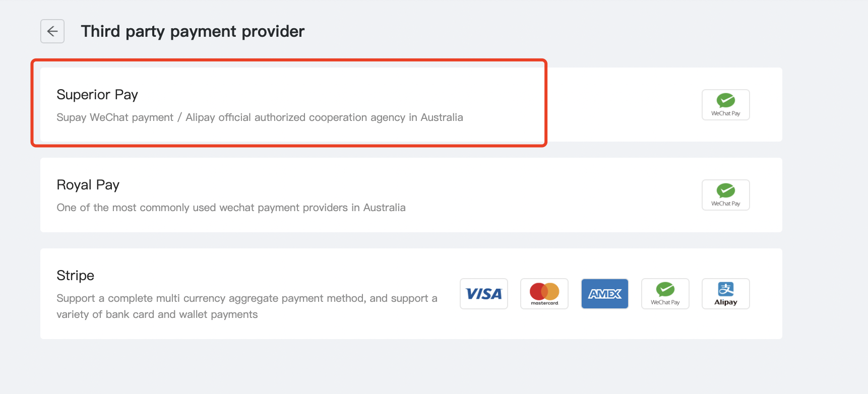Click Royal Pay provider description text

click(231, 208)
